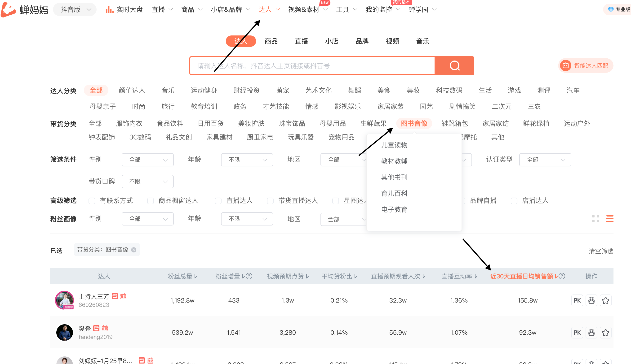Filter by 3C数码 sales category
The width and height of the screenshot is (631, 364).
coord(140,137)
